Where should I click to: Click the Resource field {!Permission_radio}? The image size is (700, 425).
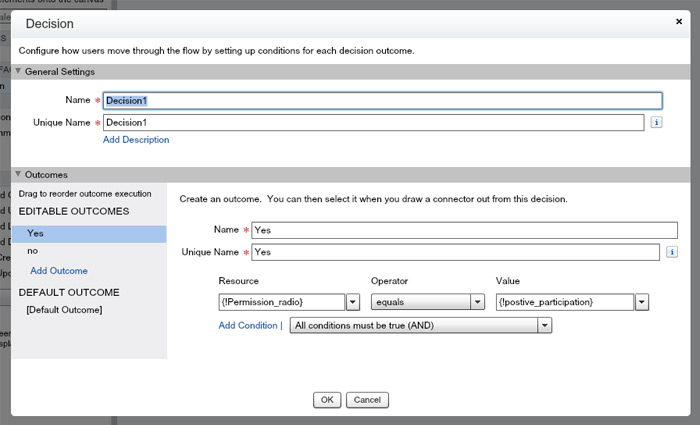(x=282, y=302)
